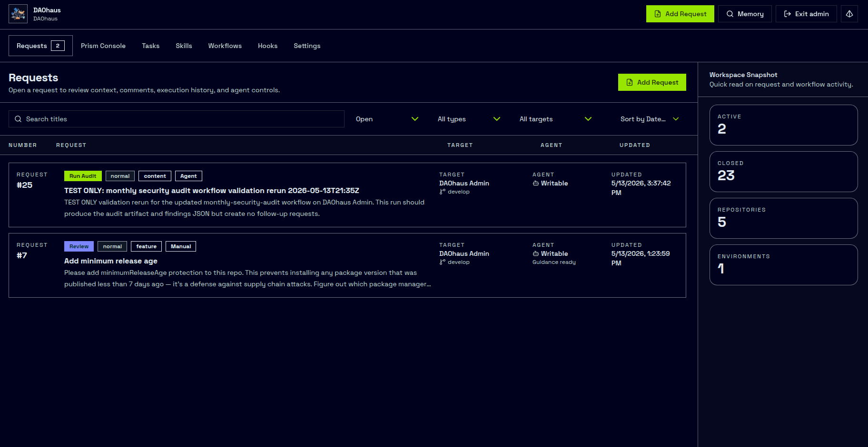Switch to the Prism Console tab
The image size is (868, 447).
[x=103, y=46]
